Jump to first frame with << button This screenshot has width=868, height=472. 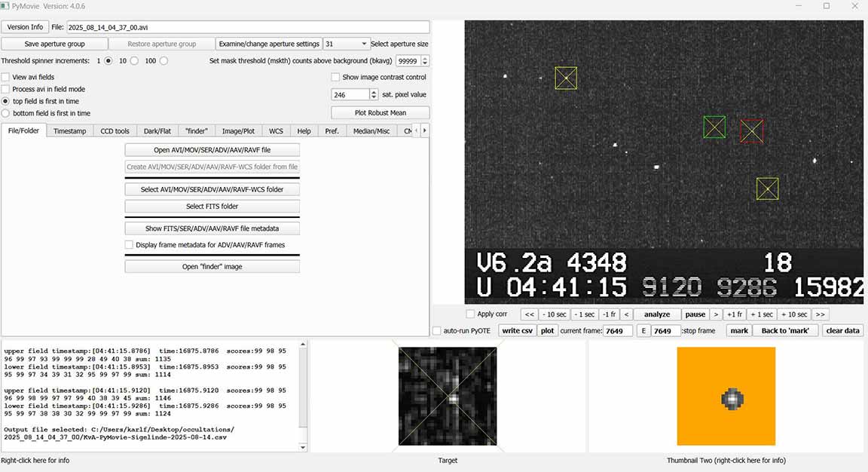click(x=530, y=314)
